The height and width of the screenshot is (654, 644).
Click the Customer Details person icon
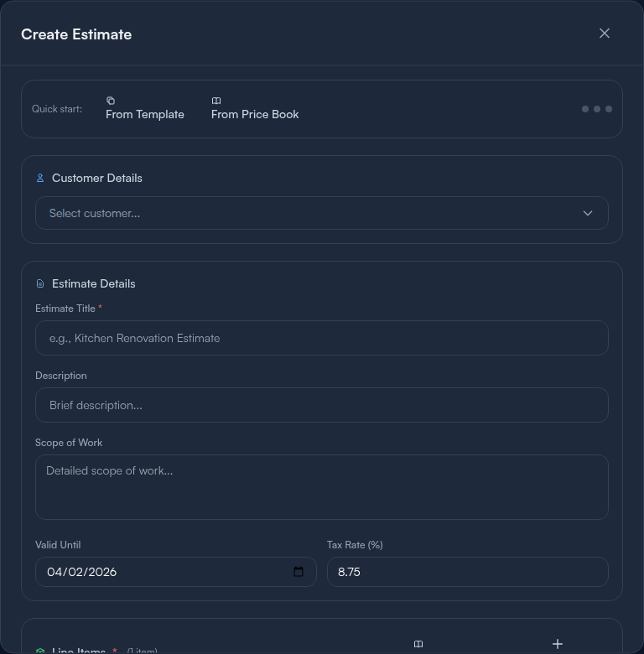[40, 178]
